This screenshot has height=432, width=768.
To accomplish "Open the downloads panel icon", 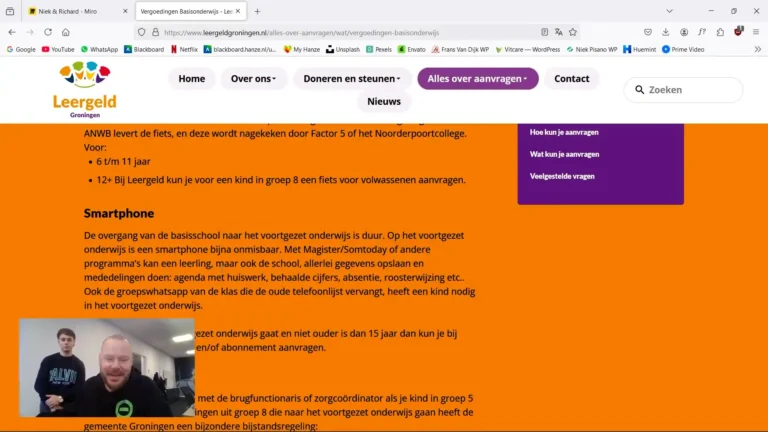I will pyautogui.click(x=666, y=32).
